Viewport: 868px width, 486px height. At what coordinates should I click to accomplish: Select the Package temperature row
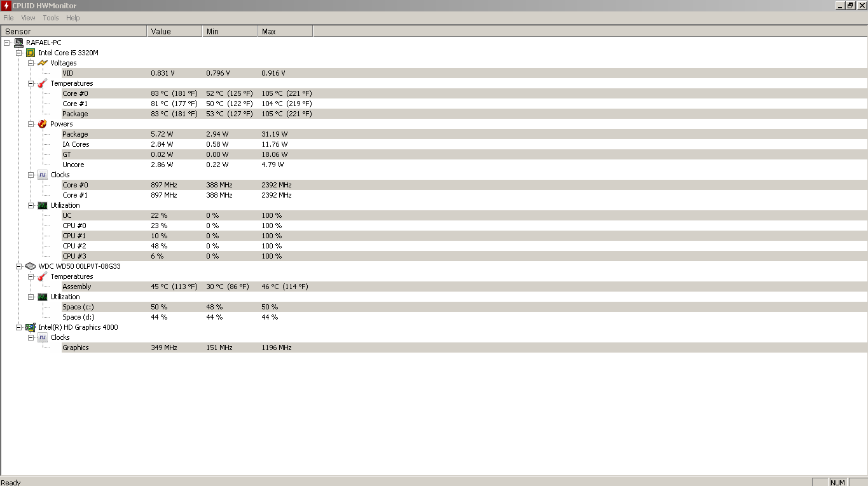[x=464, y=114]
